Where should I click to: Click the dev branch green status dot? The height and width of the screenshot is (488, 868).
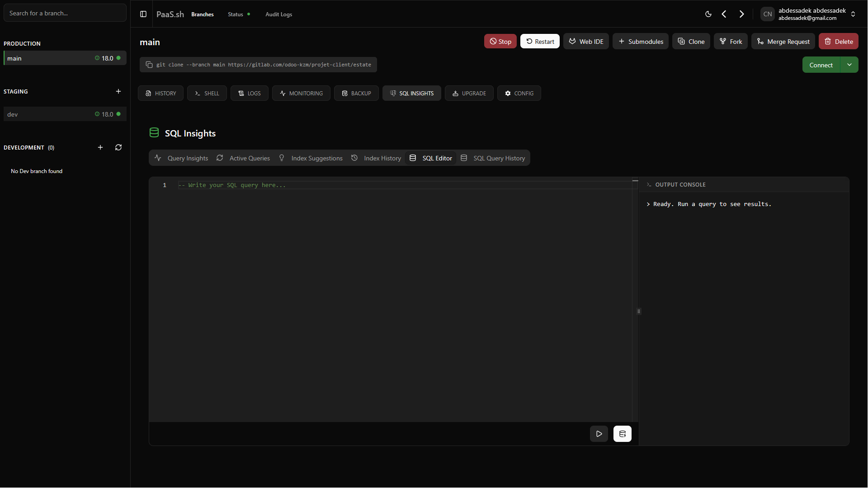click(x=118, y=114)
